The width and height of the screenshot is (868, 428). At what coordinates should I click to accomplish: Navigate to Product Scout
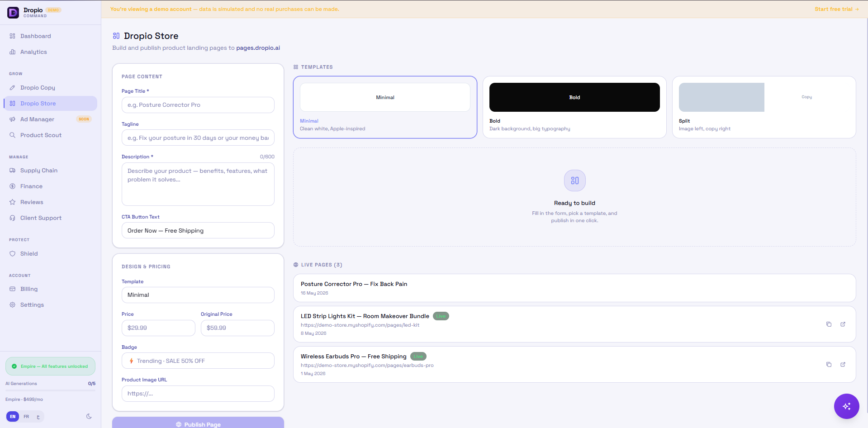(50, 135)
